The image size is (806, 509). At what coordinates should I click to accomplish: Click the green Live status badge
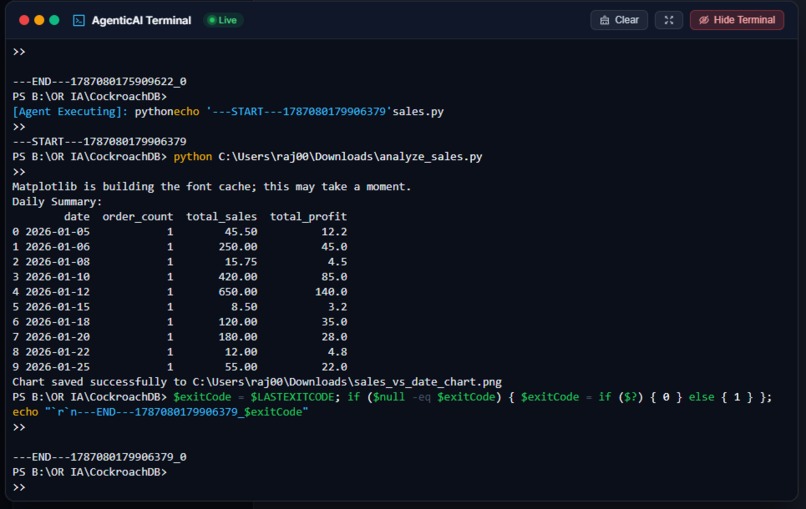tap(223, 20)
